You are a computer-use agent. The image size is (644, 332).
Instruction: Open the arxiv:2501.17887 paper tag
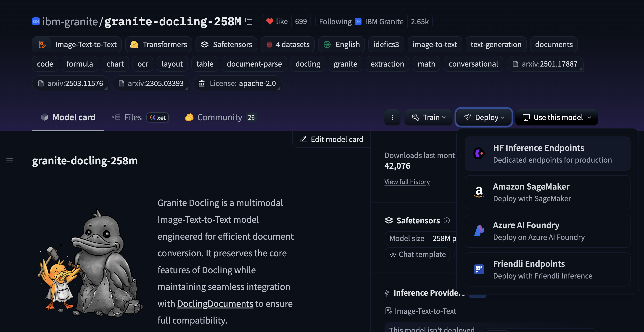(545, 64)
